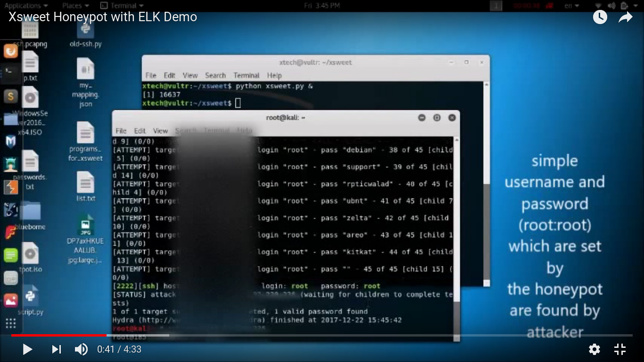This screenshot has height=362, width=644.
Task: Open the Terminal icon in the dock
Action: 10,73
